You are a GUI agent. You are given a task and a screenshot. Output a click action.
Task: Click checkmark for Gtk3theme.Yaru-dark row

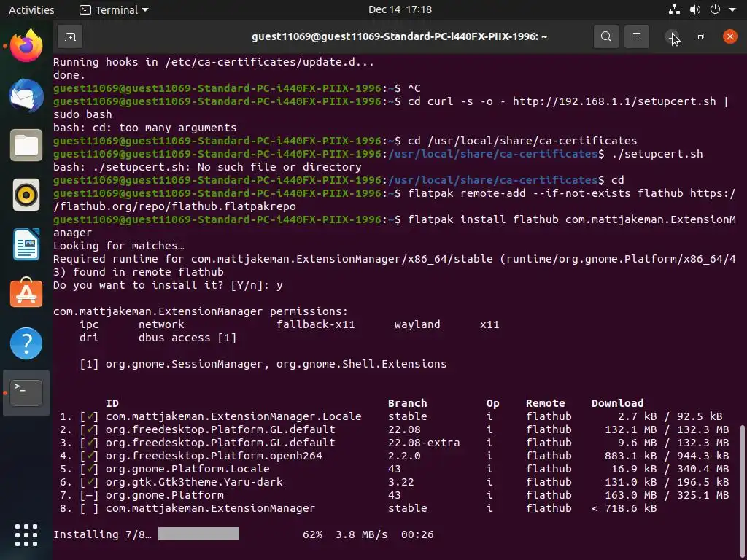click(x=90, y=482)
